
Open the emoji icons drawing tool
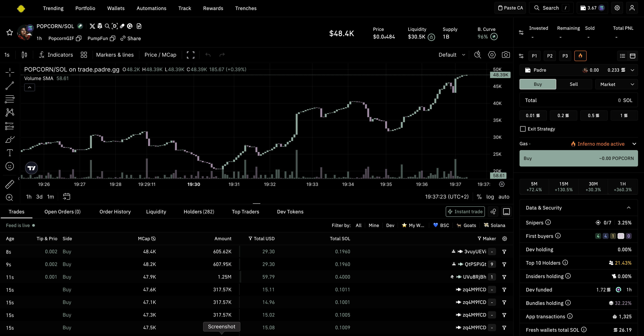coord(10,166)
